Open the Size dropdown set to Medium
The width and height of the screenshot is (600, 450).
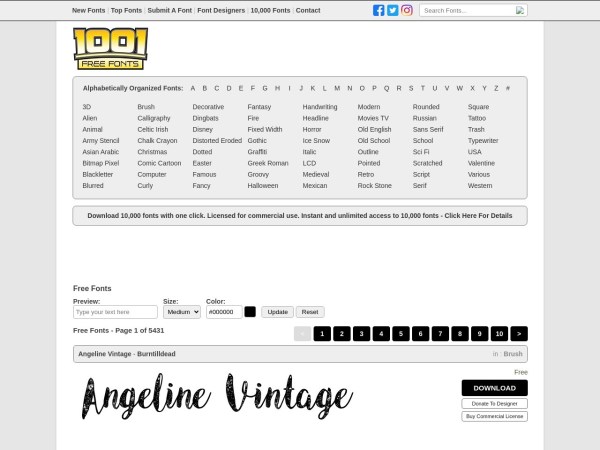(x=182, y=312)
